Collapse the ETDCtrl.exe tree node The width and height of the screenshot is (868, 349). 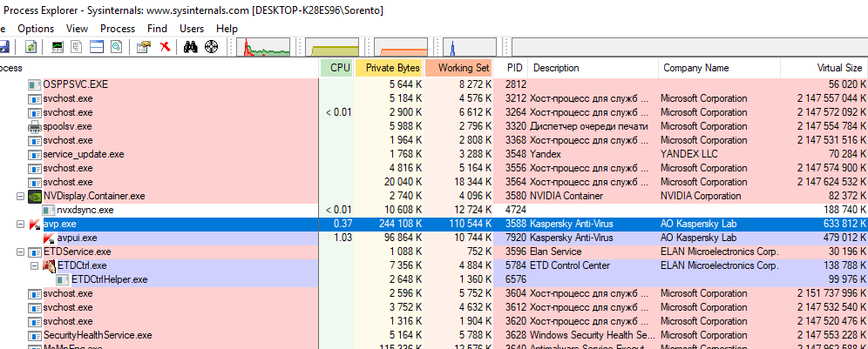point(35,265)
